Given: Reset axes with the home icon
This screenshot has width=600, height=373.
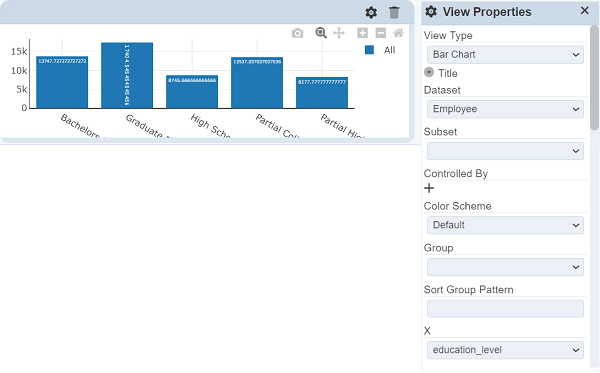Looking at the screenshot, I should click(x=398, y=33).
